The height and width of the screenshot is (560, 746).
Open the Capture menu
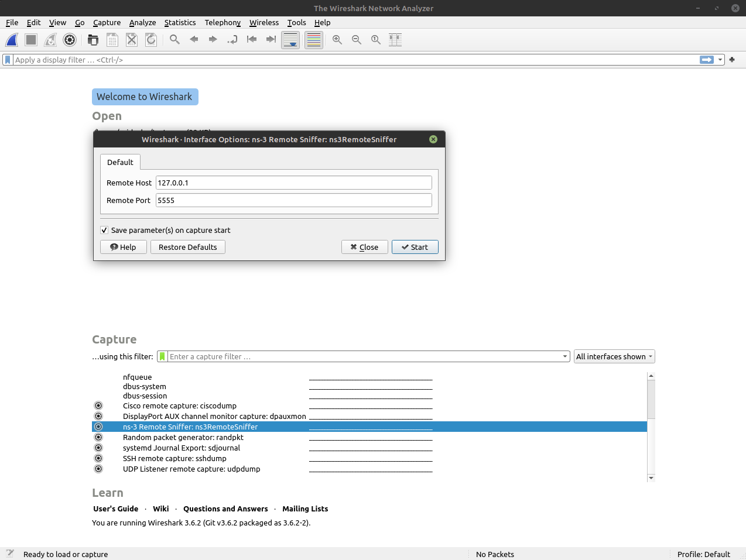tap(107, 22)
